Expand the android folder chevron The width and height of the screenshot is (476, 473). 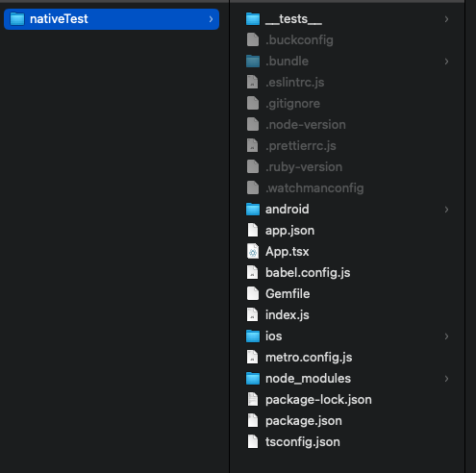446,210
